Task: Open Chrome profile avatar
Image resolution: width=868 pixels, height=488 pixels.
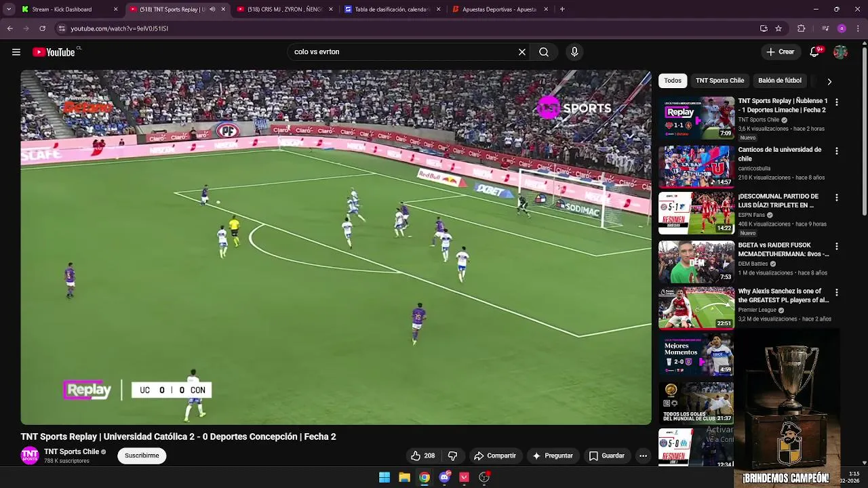Action: tap(842, 28)
